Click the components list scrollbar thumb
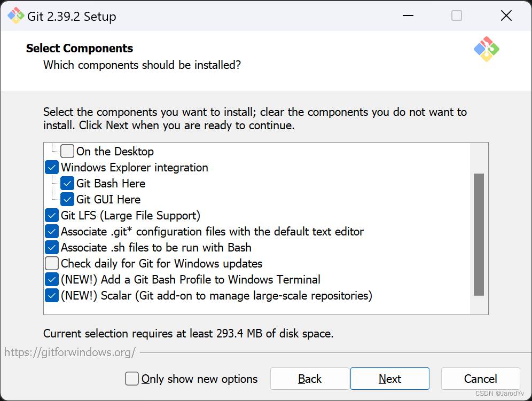The width and height of the screenshot is (532, 401). point(479,234)
